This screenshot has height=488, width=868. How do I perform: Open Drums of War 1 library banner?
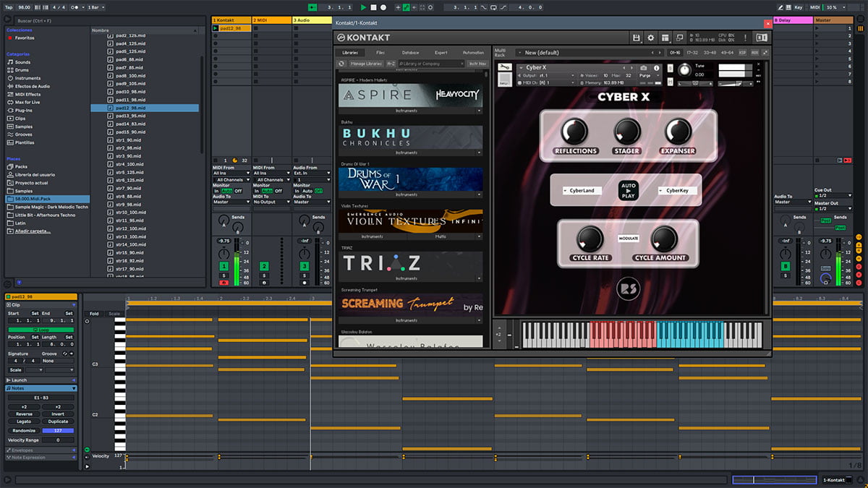coord(410,179)
